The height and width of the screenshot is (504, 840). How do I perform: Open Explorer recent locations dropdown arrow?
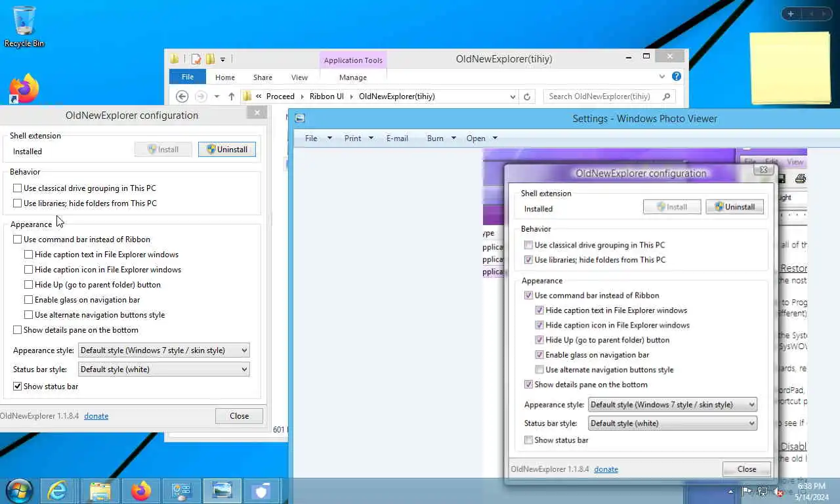pos(217,96)
